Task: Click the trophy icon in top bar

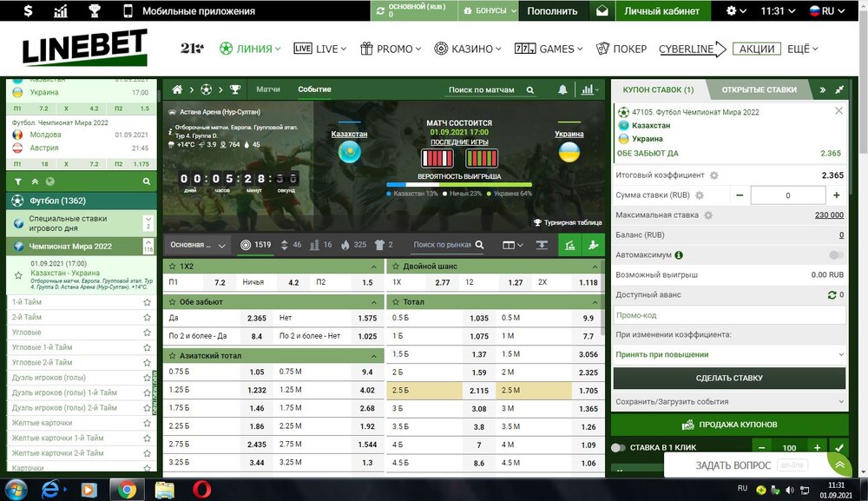Action: [x=95, y=10]
